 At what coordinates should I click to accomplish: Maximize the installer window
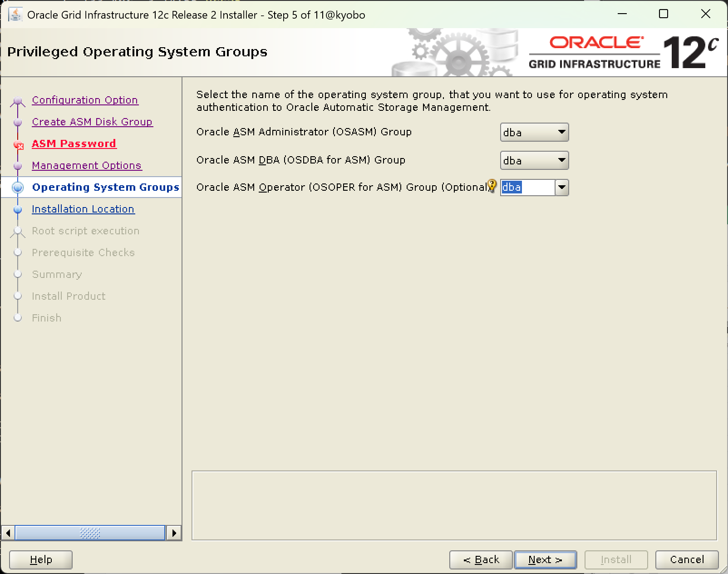point(664,14)
